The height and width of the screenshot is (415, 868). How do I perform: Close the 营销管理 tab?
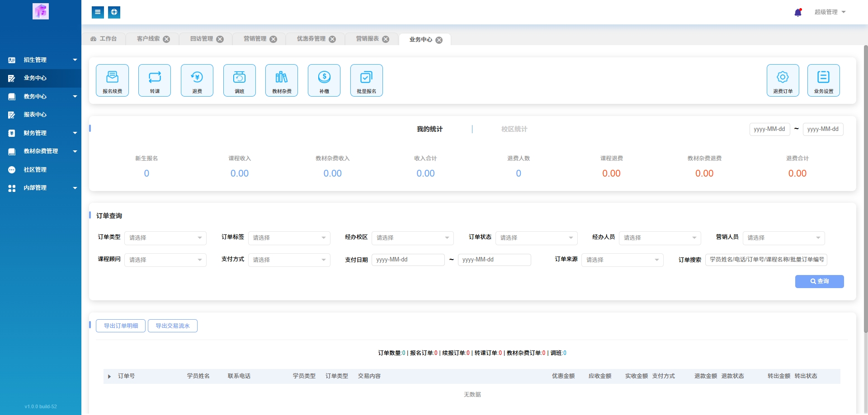click(274, 39)
